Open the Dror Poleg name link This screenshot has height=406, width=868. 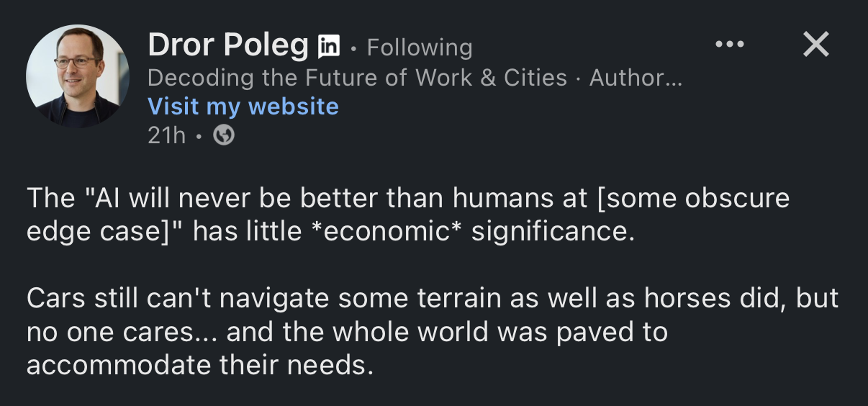227,45
